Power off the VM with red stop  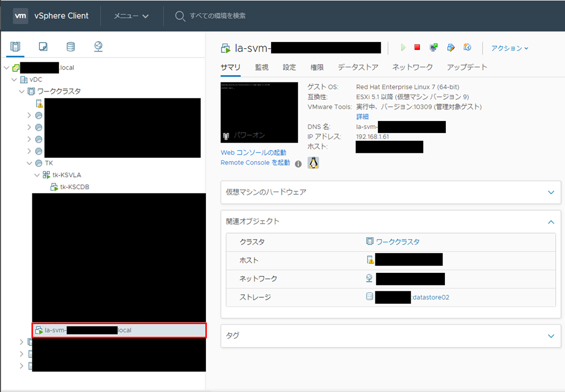click(417, 47)
